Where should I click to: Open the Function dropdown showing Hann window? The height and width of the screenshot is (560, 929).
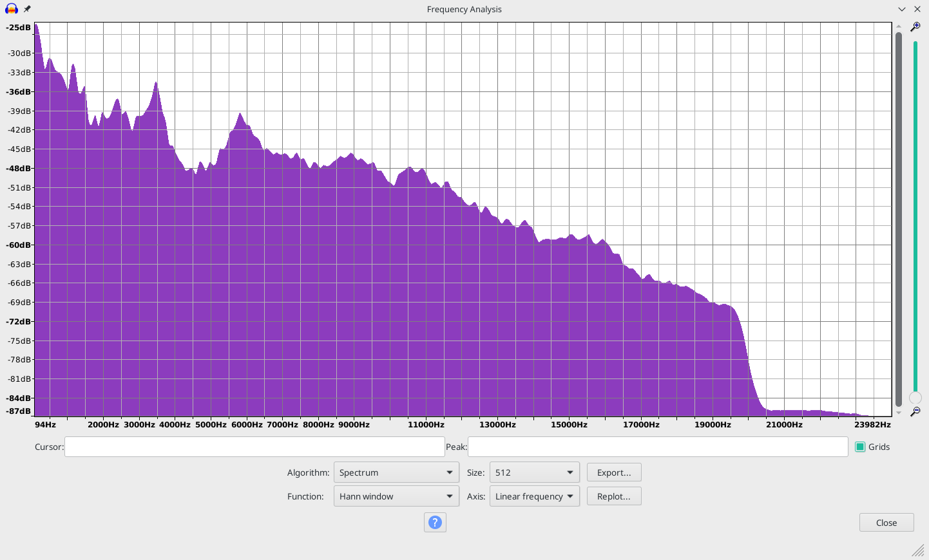(x=396, y=496)
